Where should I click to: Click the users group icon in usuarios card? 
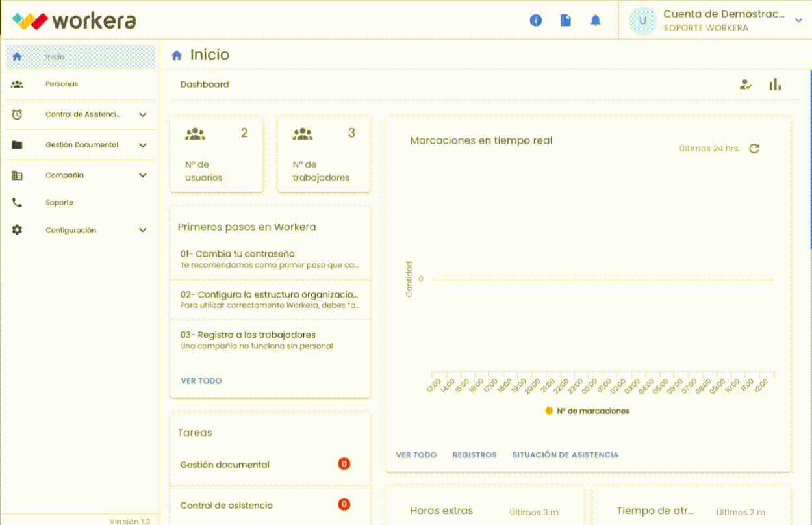click(195, 134)
